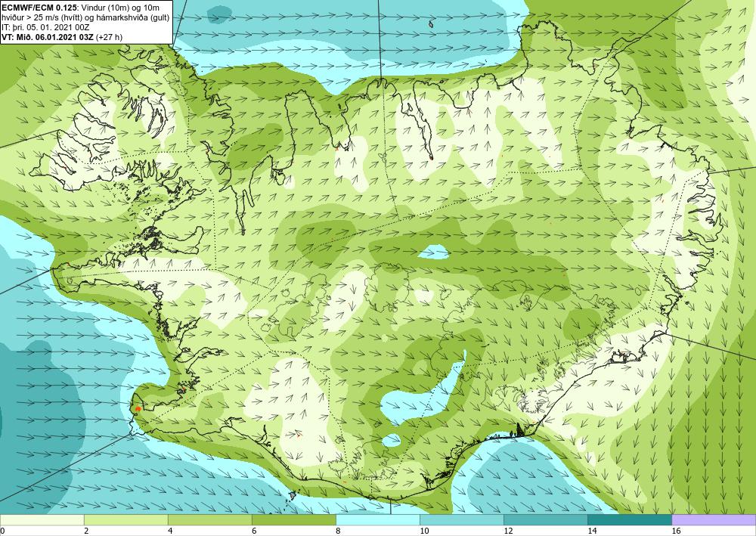756x536 pixels.
Task: Click the pale cream 0–2 m/s legend swatch
Action: [42, 519]
